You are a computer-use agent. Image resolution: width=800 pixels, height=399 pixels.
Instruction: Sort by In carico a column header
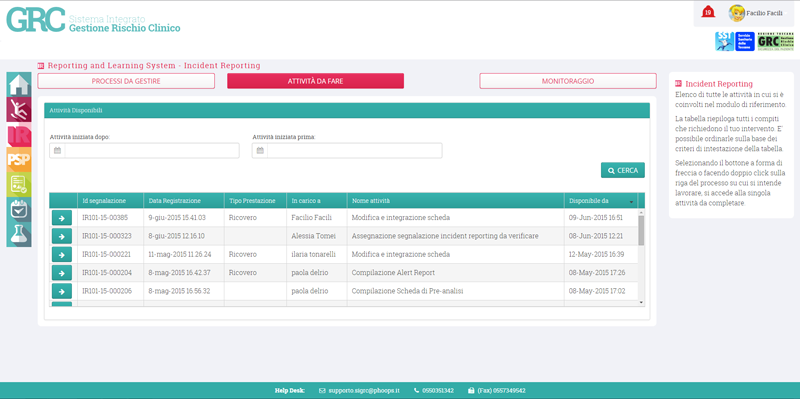pyautogui.click(x=316, y=201)
